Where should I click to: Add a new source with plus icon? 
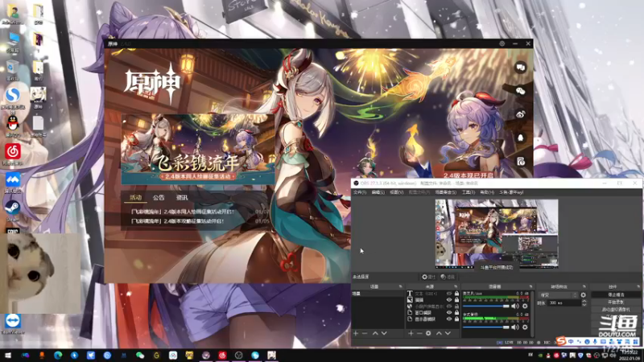point(411,333)
